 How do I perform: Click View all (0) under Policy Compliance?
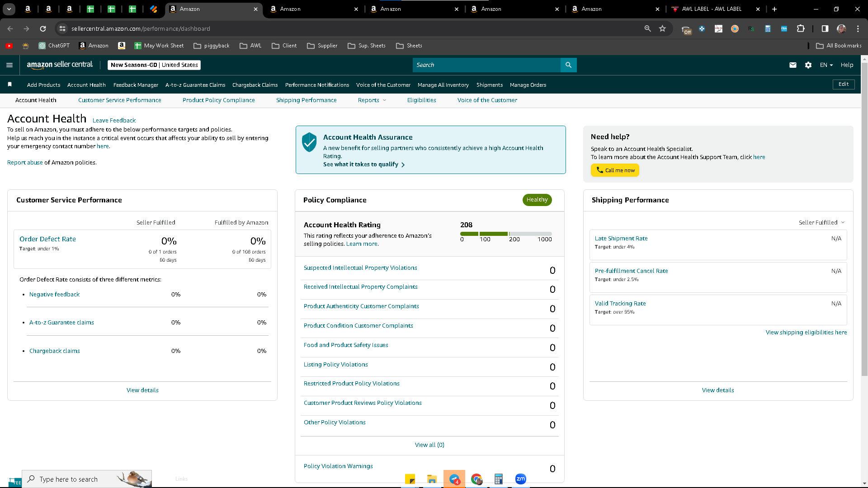click(x=429, y=445)
